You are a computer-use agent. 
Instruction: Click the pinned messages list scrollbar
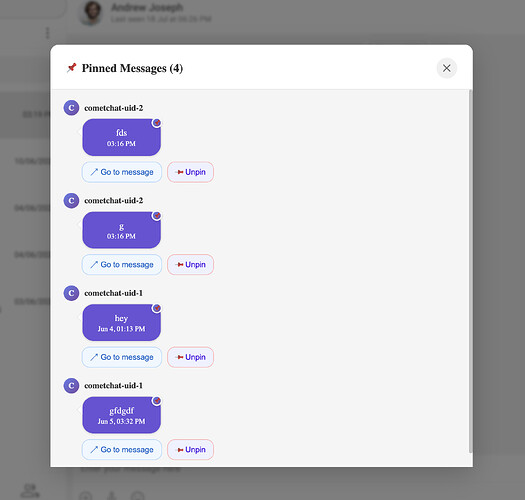point(470,271)
